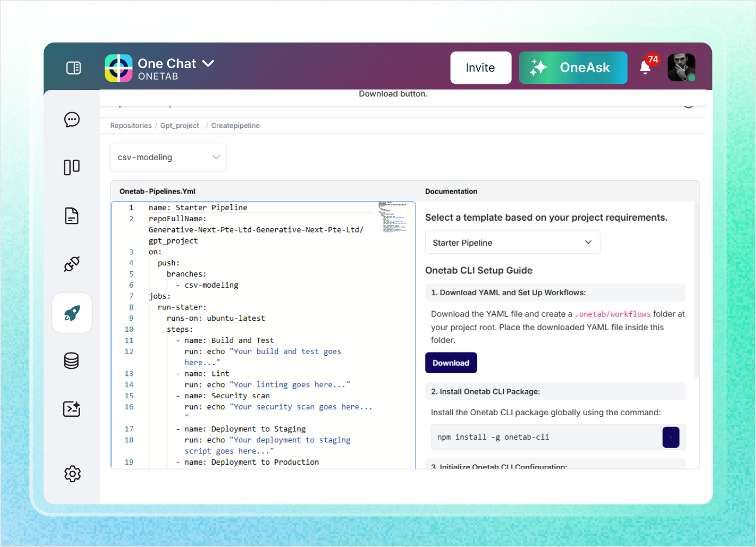756x547 pixels.
Task: Select the rocket pipelines sidebar icon
Action: coord(72,313)
